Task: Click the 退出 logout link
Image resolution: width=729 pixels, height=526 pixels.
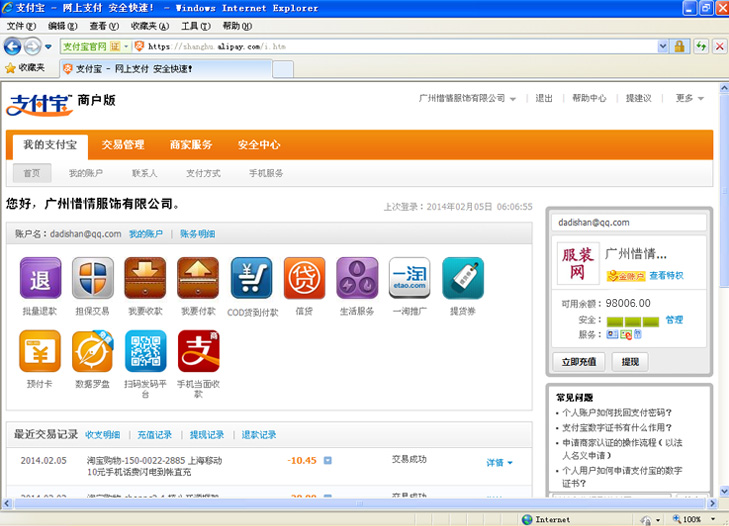Action: pos(543,99)
